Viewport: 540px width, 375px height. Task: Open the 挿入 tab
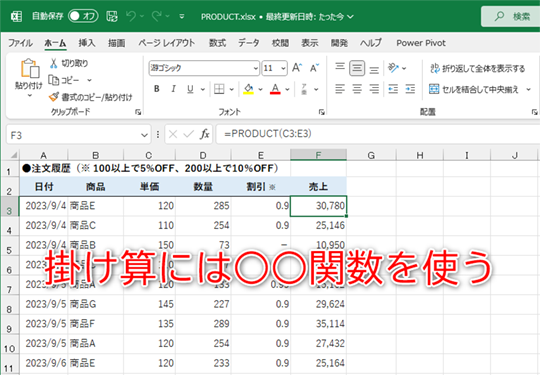86,43
